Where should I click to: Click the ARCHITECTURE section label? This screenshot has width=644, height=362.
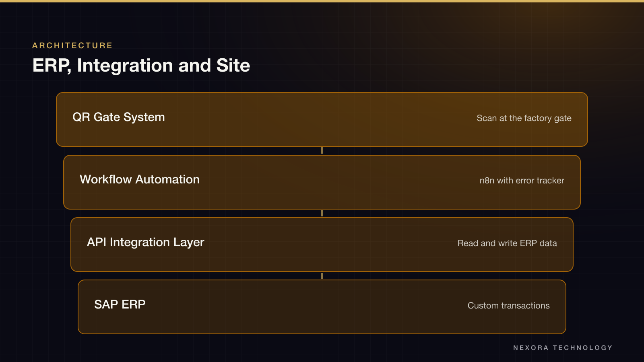[x=72, y=45]
